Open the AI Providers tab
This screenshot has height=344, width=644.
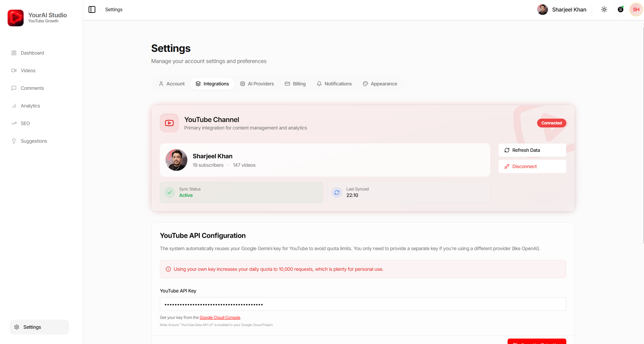point(257,84)
